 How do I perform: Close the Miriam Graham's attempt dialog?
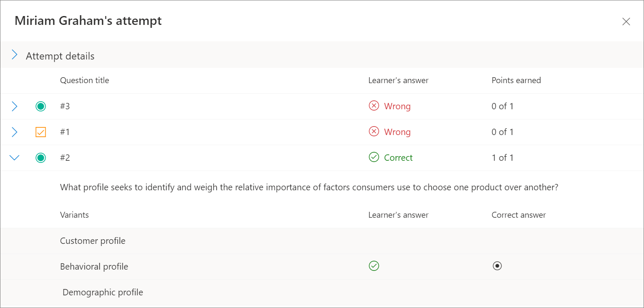626,22
